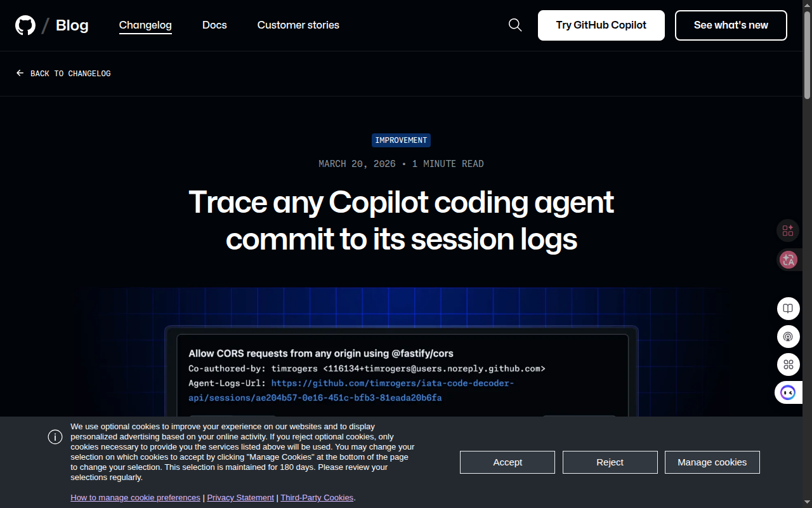Follow the Back to Changelog link
812x508 pixels.
pos(63,74)
